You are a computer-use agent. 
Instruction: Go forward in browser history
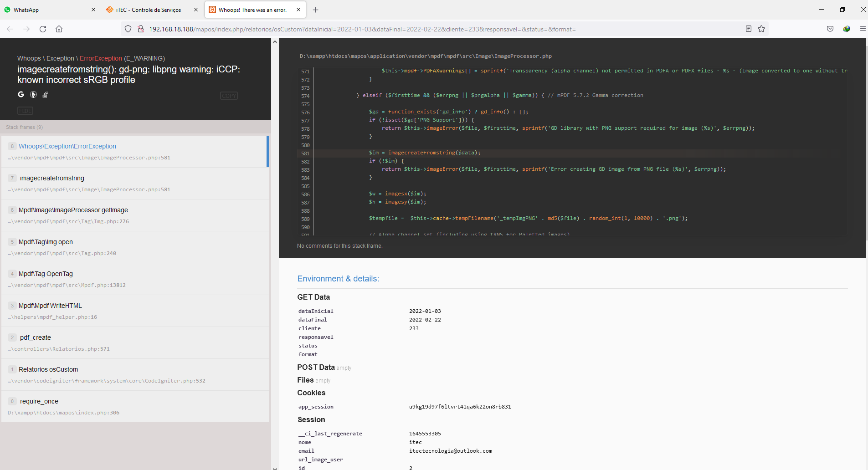click(26, 29)
